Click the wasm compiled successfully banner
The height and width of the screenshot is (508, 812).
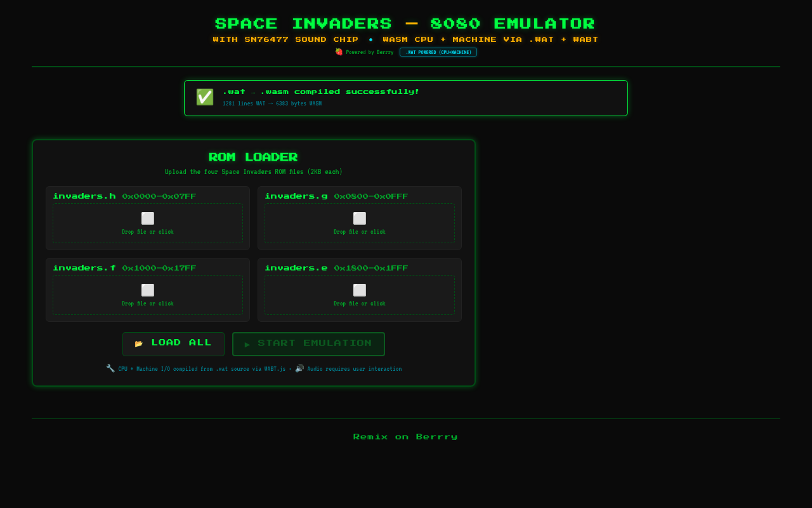pyautogui.click(x=405, y=97)
